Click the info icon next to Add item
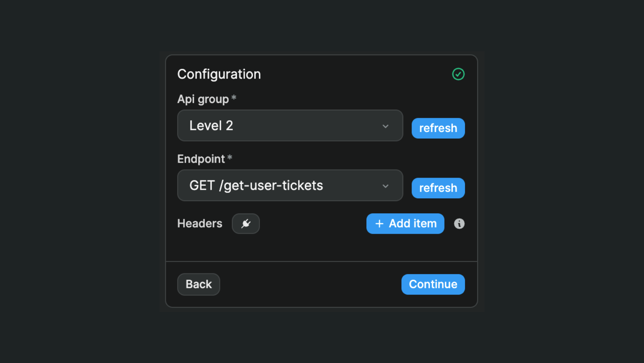 pyautogui.click(x=459, y=224)
